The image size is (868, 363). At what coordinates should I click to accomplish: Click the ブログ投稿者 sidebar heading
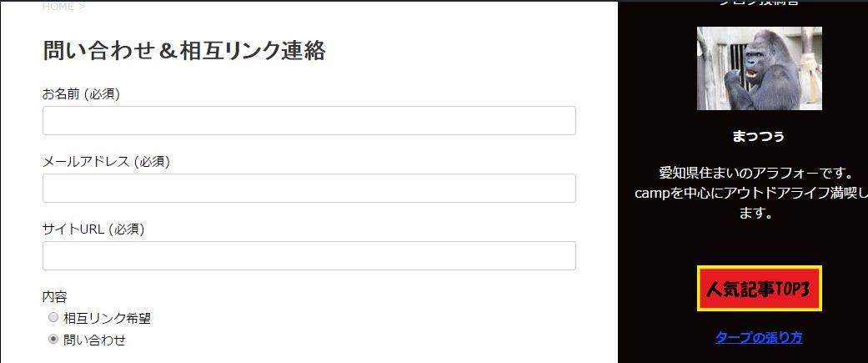coord(759,3)
